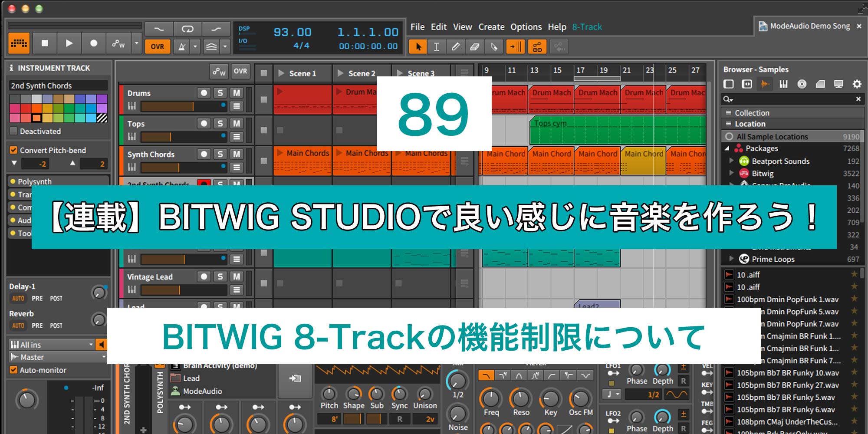
Task: Toggle the Deactivated checkbox
Action: (13, 131)
